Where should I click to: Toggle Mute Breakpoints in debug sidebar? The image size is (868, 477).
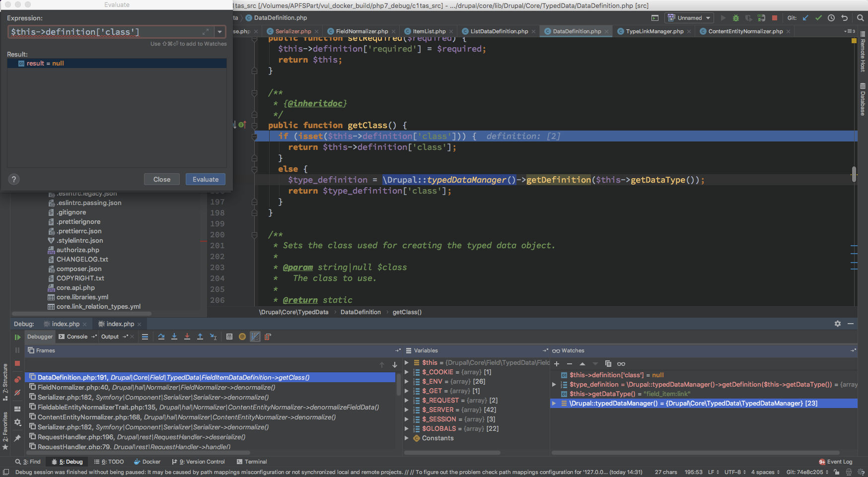pos(17,393)
